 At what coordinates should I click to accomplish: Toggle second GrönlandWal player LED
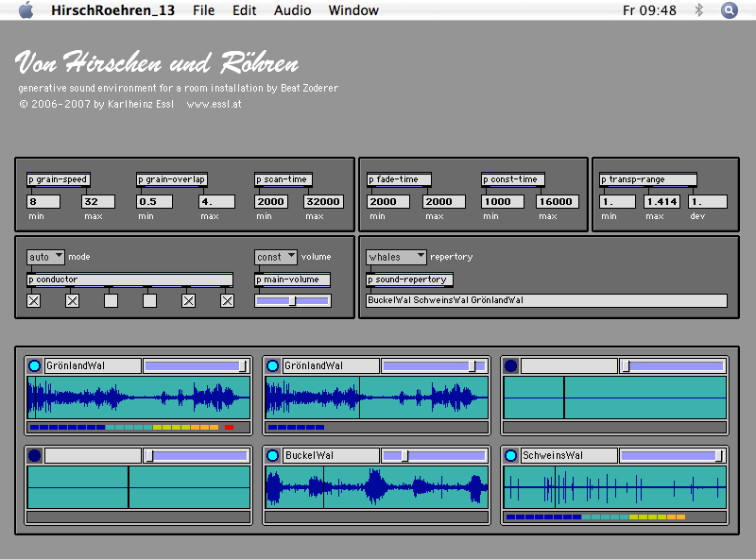pyautogui.click(x=272, y=365)
